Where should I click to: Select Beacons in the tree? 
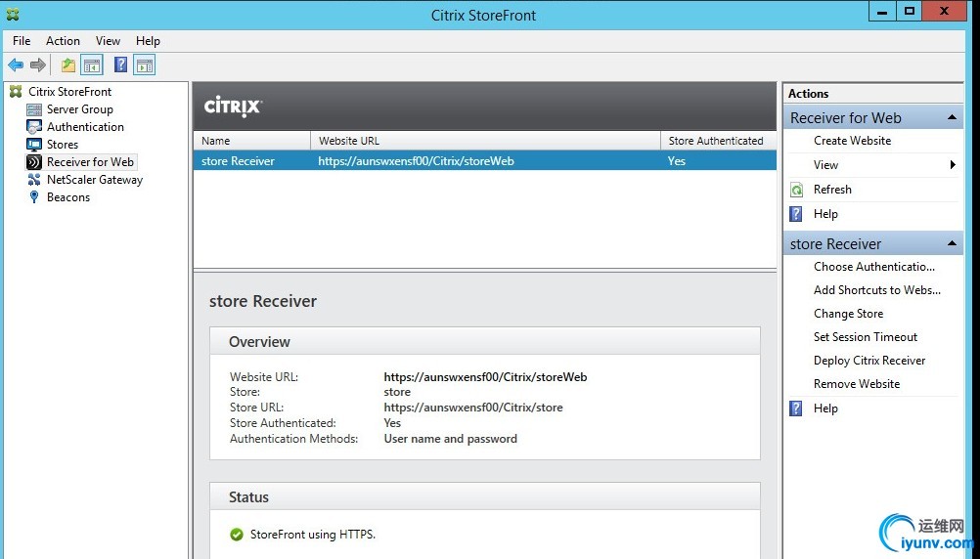(x=68, y=197)
